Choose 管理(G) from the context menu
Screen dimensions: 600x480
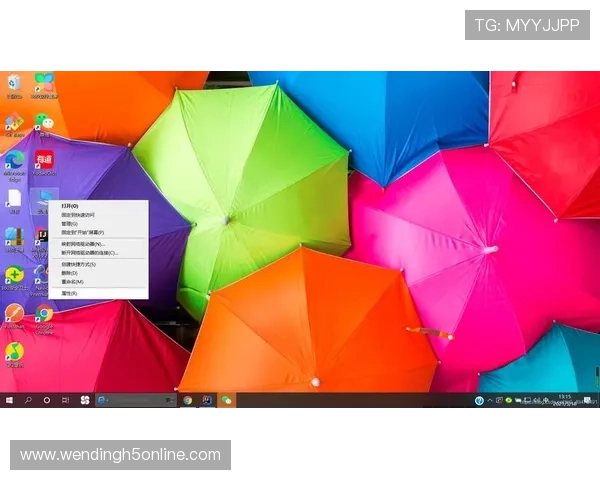click(70, 224)
